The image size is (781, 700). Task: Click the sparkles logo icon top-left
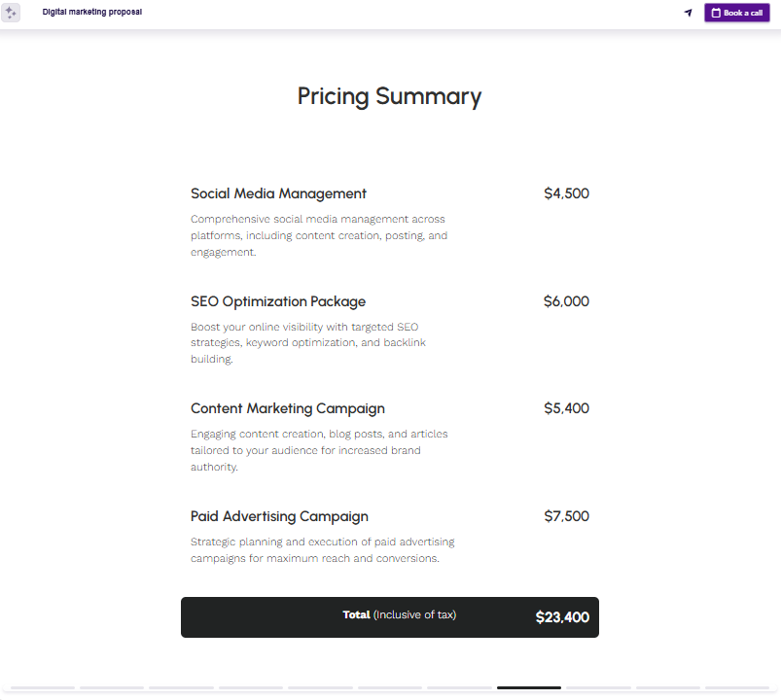click(11, 13)
